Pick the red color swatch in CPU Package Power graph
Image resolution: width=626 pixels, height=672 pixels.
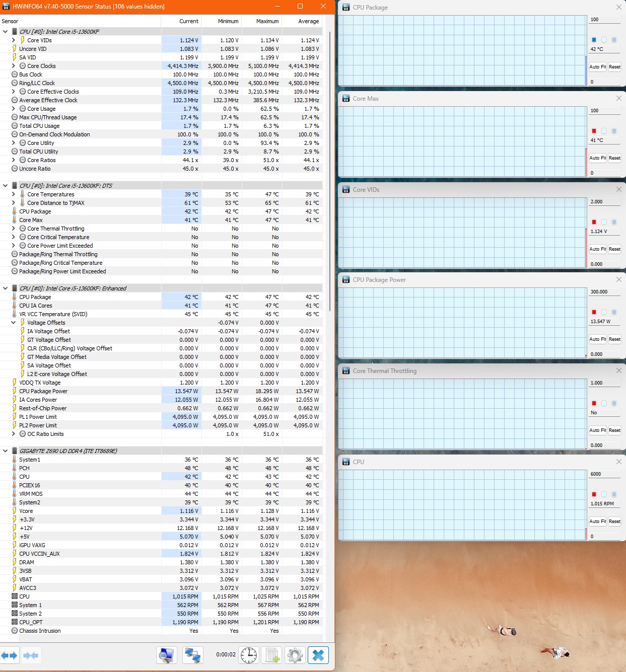point(594,312)
